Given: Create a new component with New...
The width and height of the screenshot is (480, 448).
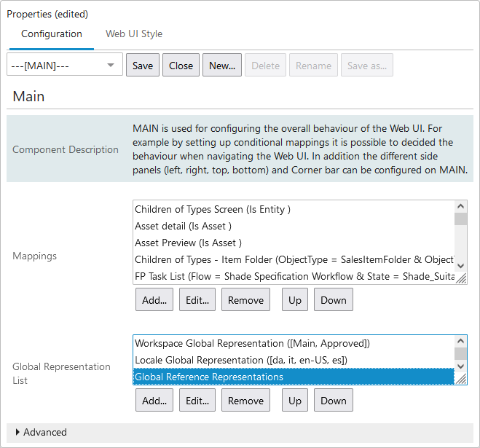Looking at the screenshot, I should pos(222,66).
